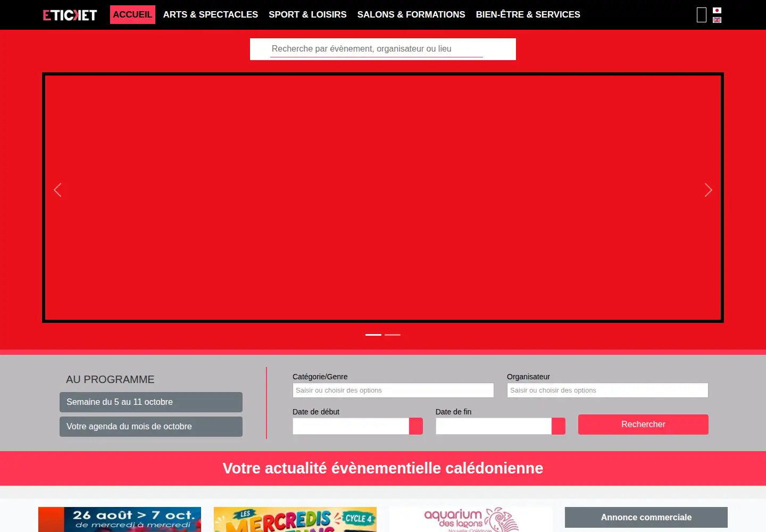Click the Annonce commerciale header
The height and width of the screenshot is (532, 766).
(x=646, y=518)
